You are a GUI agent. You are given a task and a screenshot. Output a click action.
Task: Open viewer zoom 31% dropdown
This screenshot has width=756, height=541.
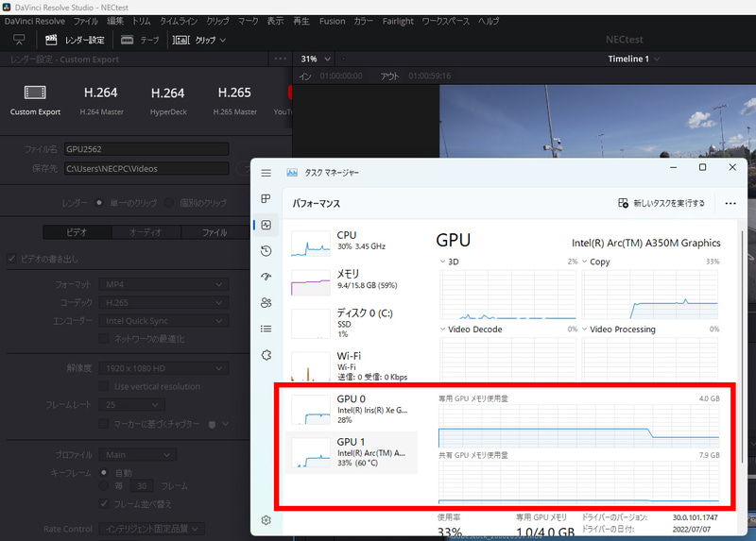tap(315, 59)
